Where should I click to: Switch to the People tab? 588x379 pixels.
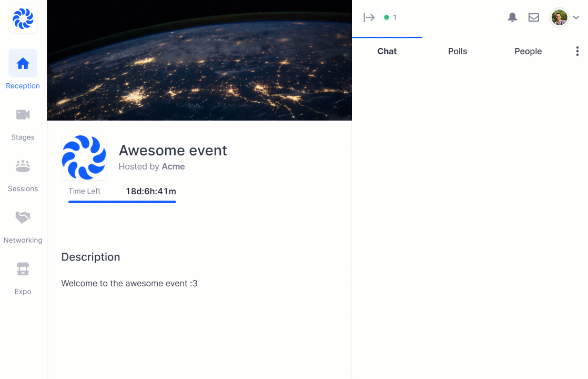(x=528, y=52)
